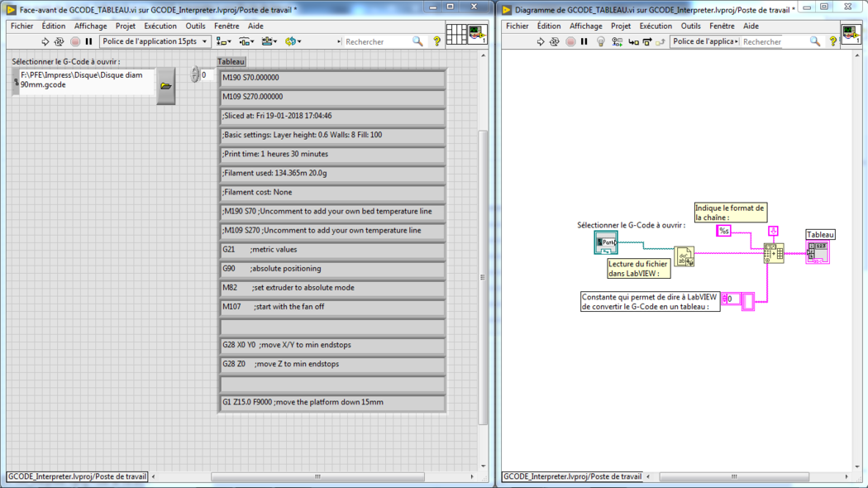Click the M190 S70.000000 array element
Viewport: 868px width, 488px height.
click(x=332, y=78)
